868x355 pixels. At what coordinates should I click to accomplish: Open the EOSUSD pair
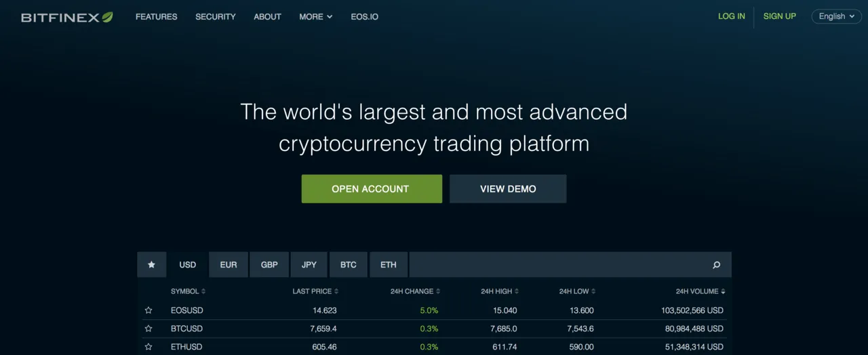(187, 310)
